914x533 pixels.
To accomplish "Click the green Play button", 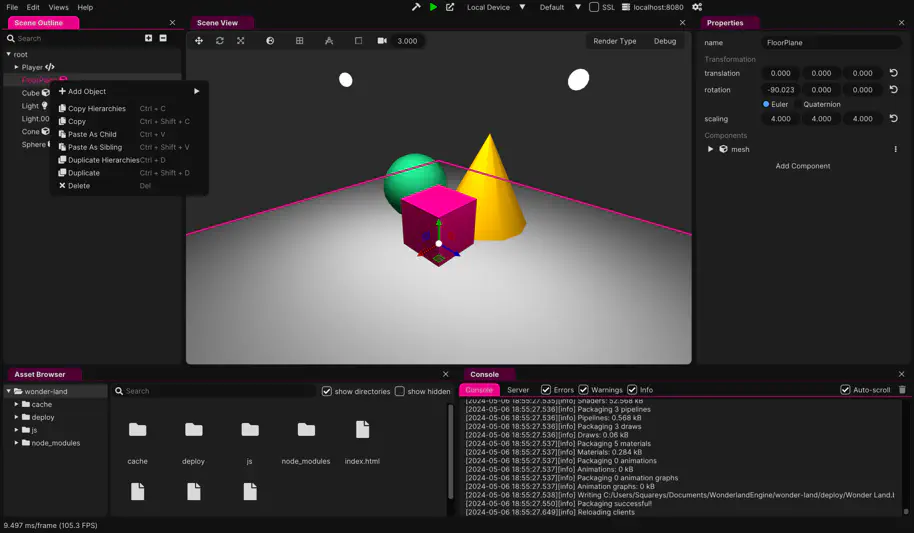I will [433, 7].
